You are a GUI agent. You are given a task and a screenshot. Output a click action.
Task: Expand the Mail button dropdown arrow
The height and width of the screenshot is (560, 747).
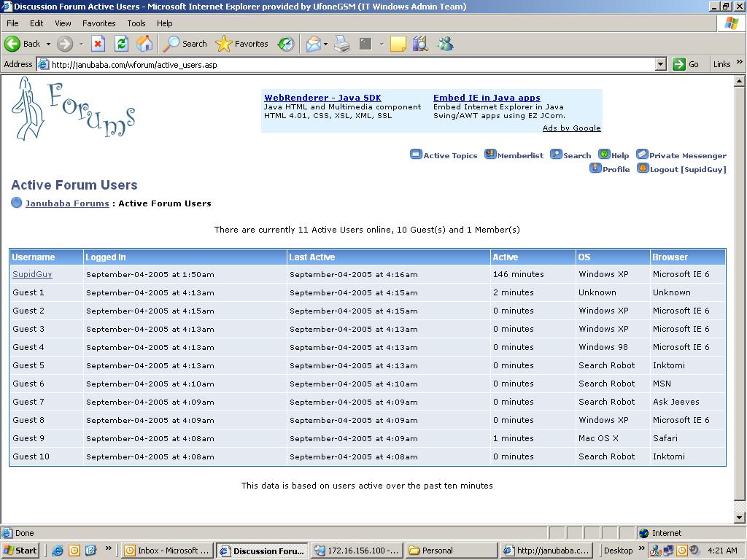tap(326, 44)
